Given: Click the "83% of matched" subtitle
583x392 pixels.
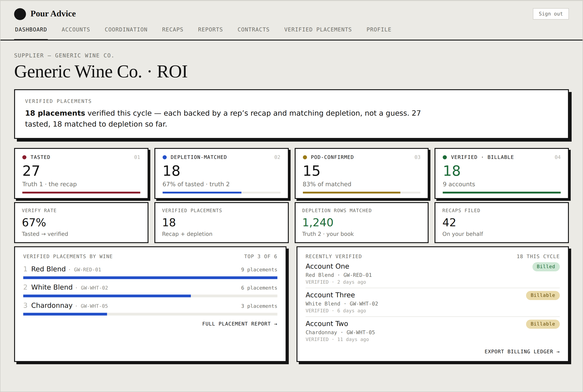Looking at the screenshot, I should pyautogui.click(x=327, y=184).
